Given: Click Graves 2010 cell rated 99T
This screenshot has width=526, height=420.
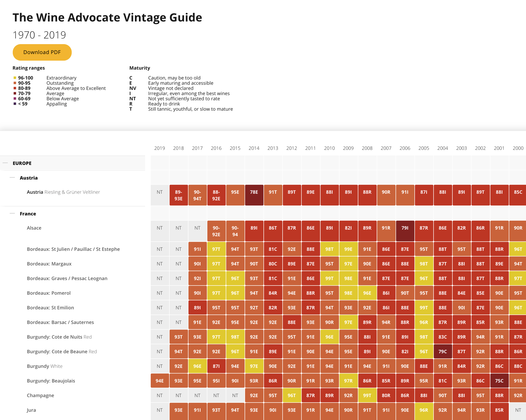Looking at the screenshot, I should [x=329, y=278].
